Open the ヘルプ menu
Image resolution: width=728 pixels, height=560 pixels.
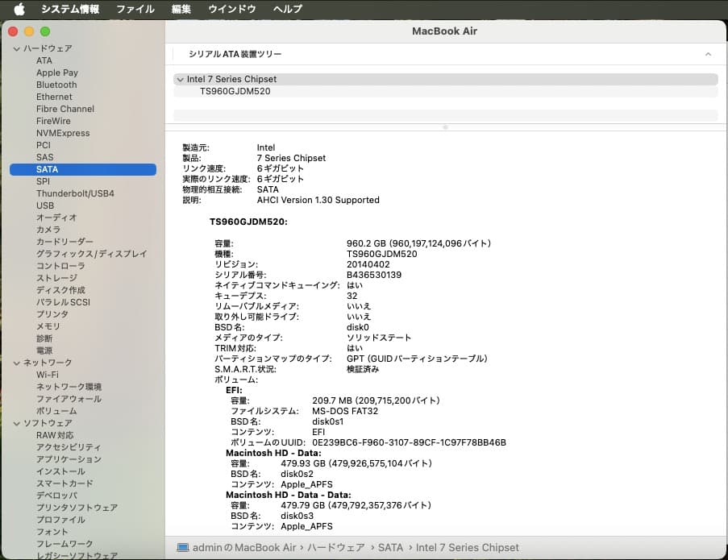coord(286,9)
